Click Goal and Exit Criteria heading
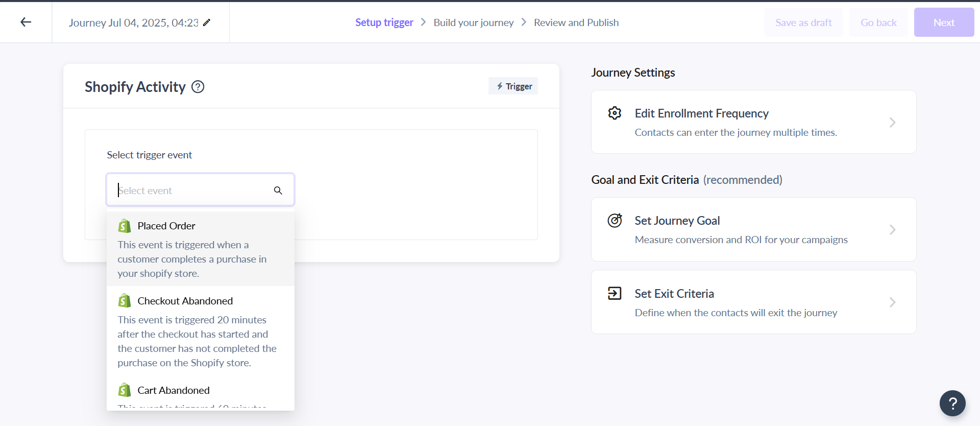Viewport: 980px width, 426px height. click(x=687, y=180)
